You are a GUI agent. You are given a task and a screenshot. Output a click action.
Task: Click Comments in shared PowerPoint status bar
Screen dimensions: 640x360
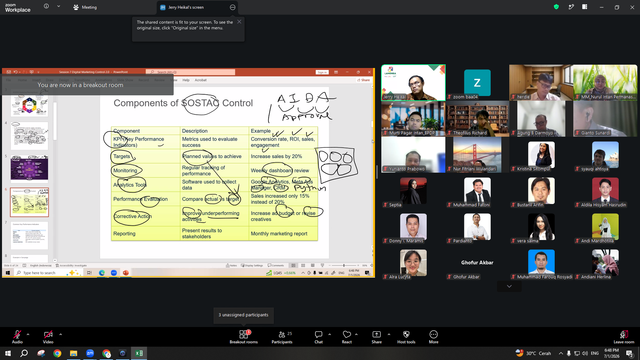click(276, 265)
